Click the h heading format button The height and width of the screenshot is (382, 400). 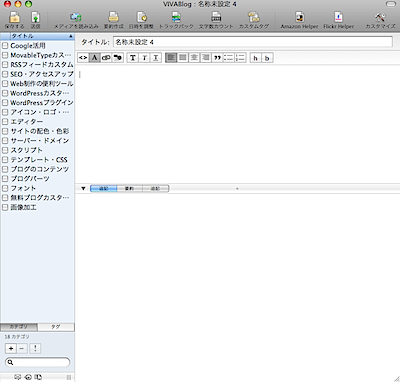point(255,58)
